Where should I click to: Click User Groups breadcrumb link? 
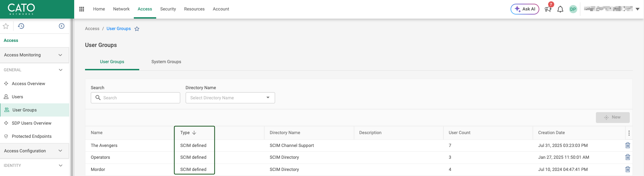pyautogui.click(x=119, y=29)
